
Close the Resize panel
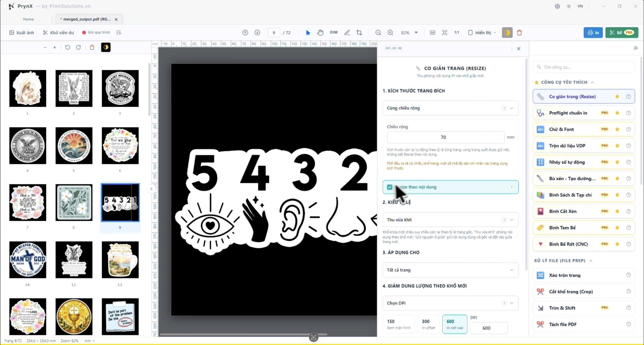click(x=519, y=49)
